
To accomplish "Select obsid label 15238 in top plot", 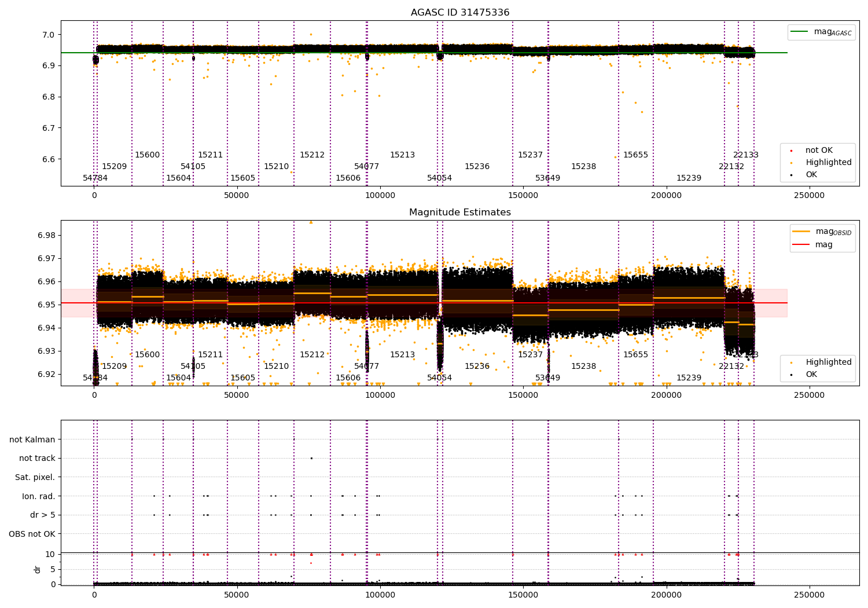I will click(x=584, y=167).
